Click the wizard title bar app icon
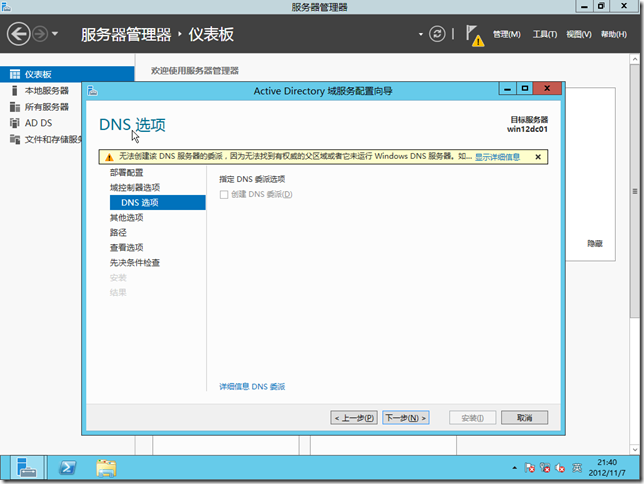 (x=92, y=90)
